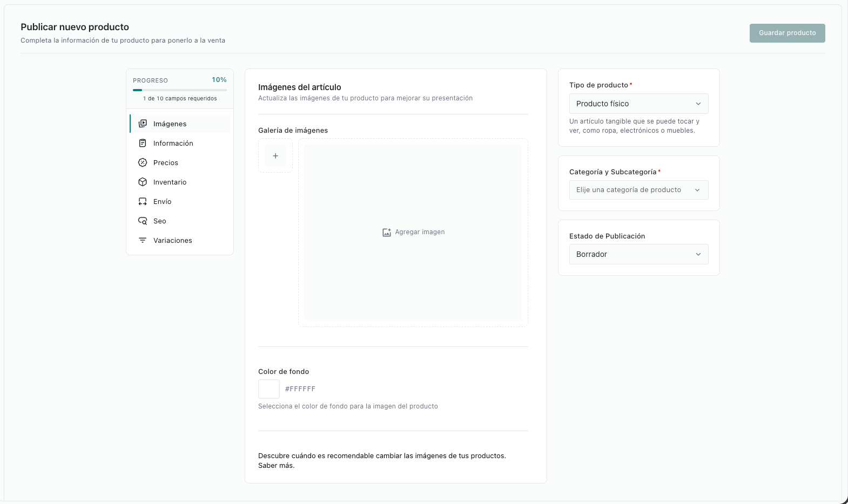Click the Inventario box icon
Screen dimensions: 848x504
[143, 182]
